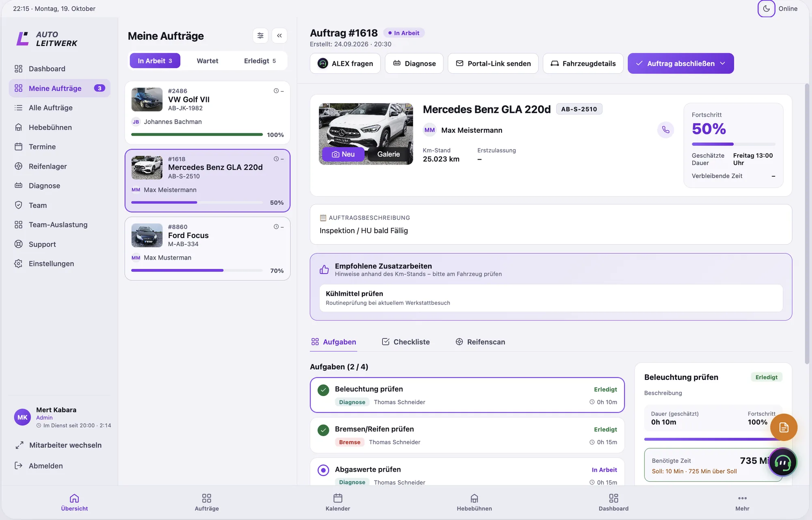Viewport: 812px width, 520px height.
Task: Select the VW Golf VII order card
Action: (207, 113)
